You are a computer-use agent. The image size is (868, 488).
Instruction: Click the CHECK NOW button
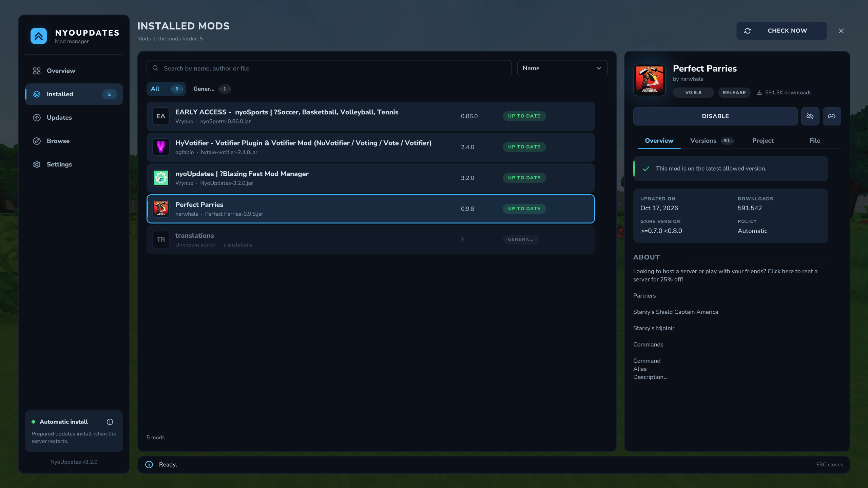781,31
